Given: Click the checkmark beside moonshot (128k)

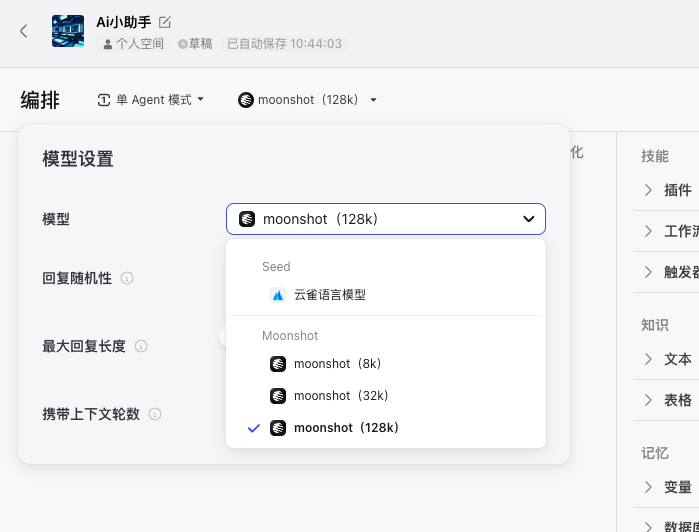Looking at the screenshot, I should pos(254,429).
